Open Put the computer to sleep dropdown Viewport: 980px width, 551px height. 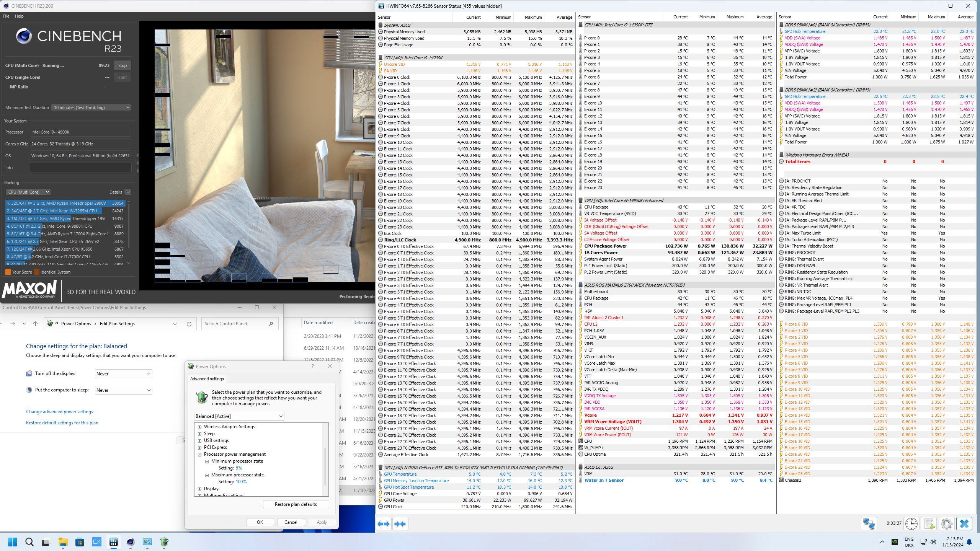point(123,390)
